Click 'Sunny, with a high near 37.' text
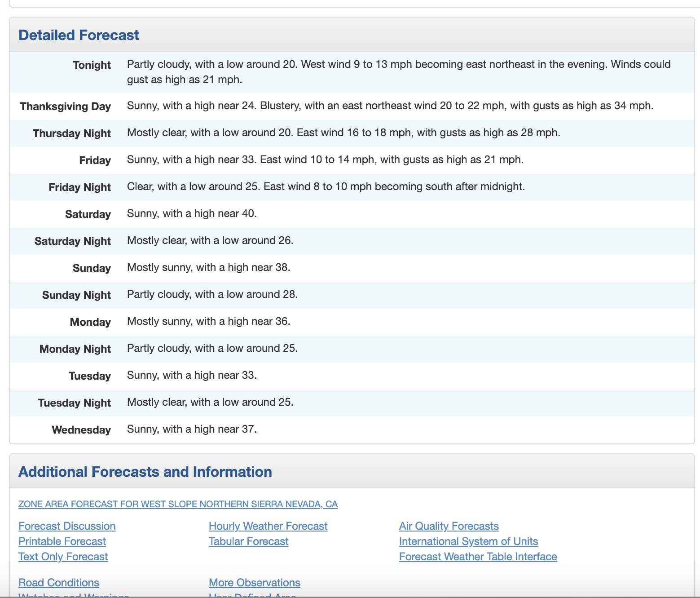This screenshot has width=700, height=598. (192, 429)
